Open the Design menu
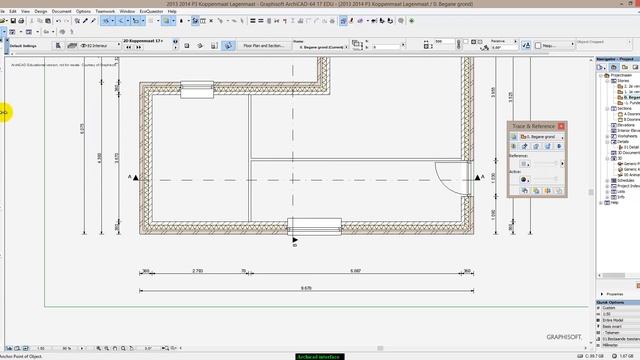Viewport: 640px width, 360px height. point(41,11)
